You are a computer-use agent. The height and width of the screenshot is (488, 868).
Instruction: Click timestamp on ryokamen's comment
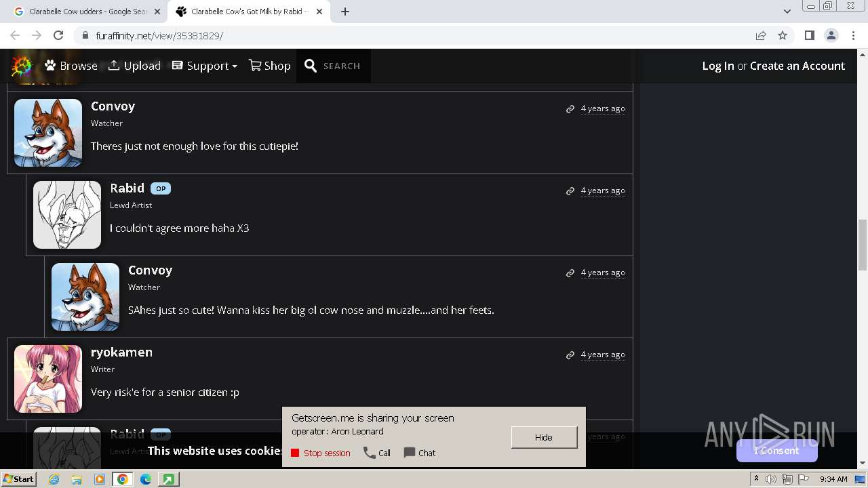603,354
